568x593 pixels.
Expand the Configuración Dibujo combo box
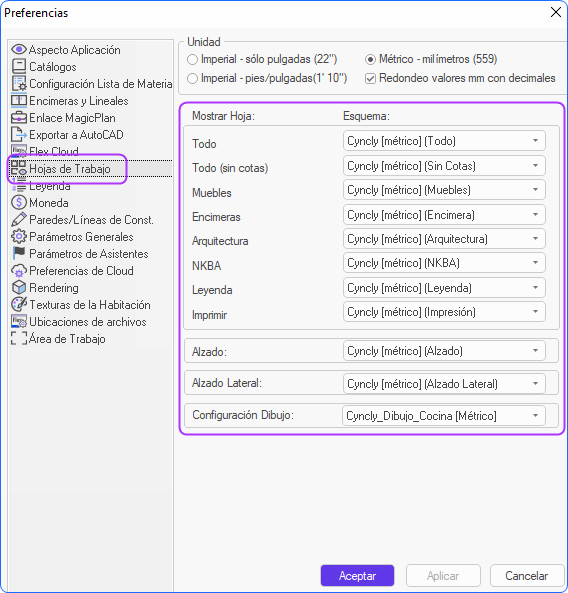coord(444,416)
